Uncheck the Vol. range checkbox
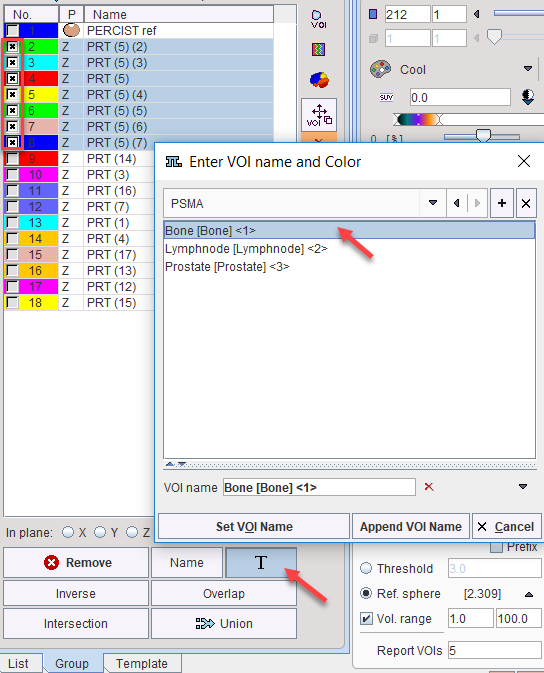The width and height of the screenshot is (544, 673). click(x=366, y=618)
